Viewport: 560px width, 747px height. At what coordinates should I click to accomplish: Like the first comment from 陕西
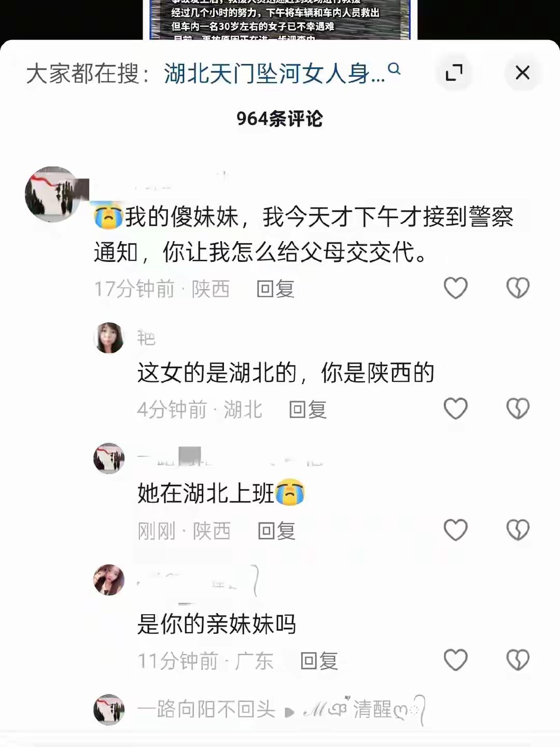(456, 288)
